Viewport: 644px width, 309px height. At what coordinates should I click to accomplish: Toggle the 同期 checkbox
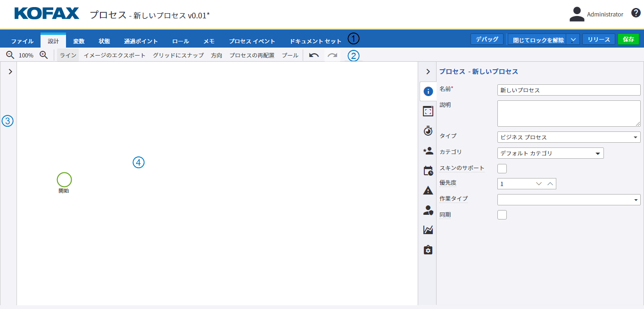(502, 215)
